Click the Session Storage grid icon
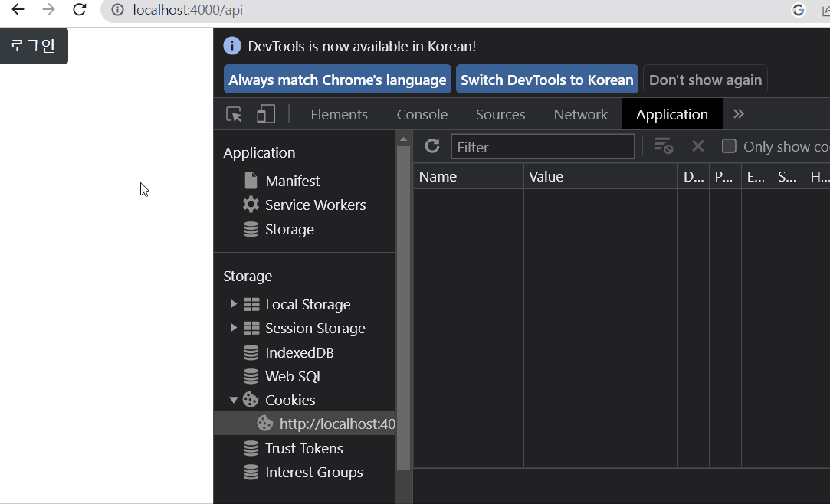Viewport: 830px width, 504px height. (251, 328)
